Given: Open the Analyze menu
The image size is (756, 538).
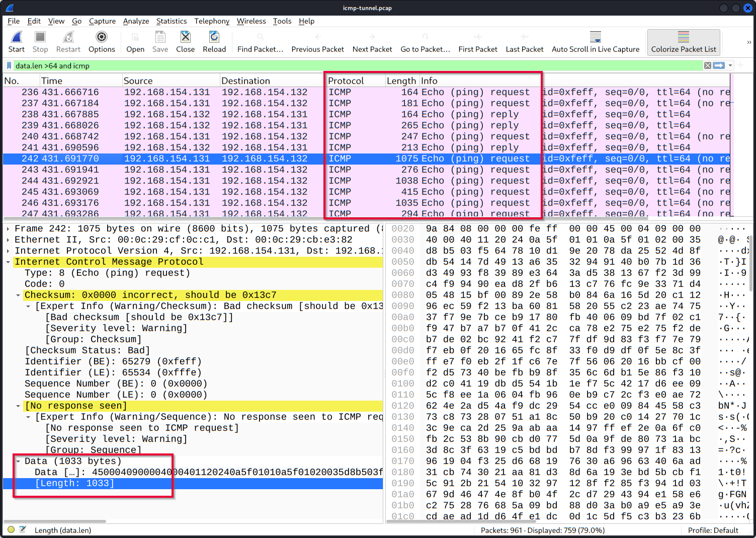Looking at the screenshot, I should click(136, 21).
